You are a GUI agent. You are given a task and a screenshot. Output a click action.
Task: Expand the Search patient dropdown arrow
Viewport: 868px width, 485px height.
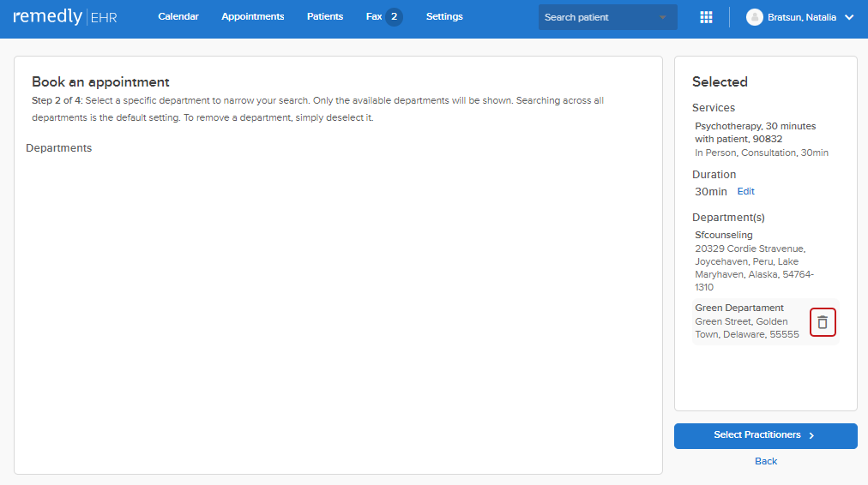(663, 17)
